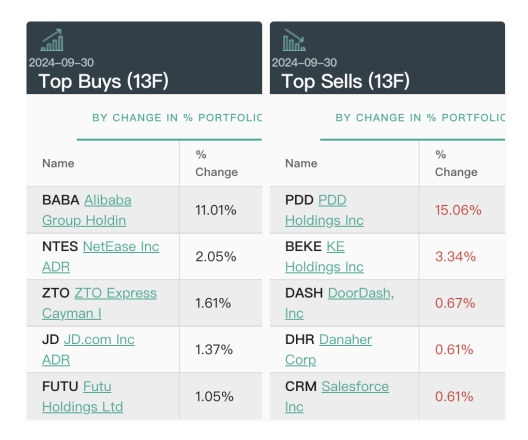Screen dimensions: 528x440
Task: Open the Danaher Corp link
Action: (328, 349)
